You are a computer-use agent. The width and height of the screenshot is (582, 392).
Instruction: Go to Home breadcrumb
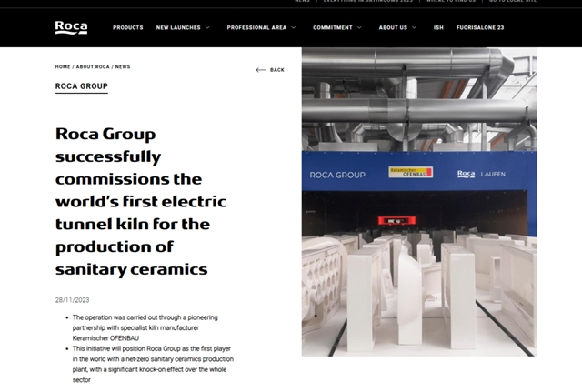tap(63, 66)
